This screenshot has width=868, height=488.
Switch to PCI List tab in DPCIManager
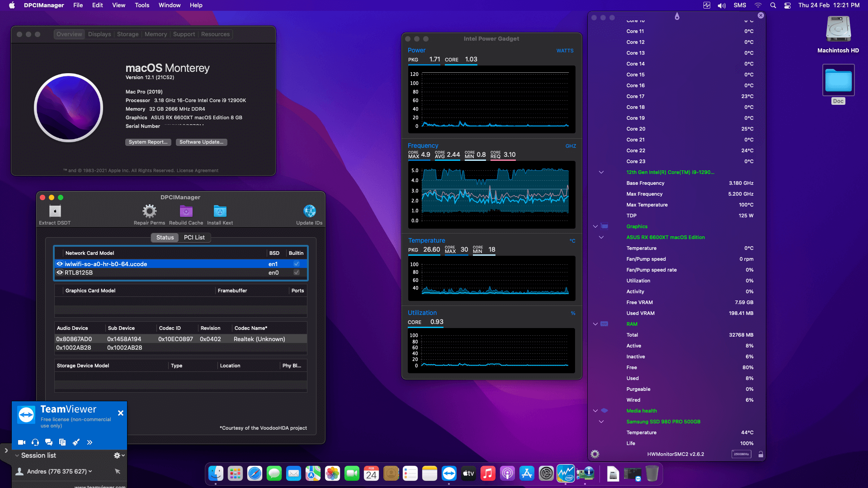tap(194, 238)
